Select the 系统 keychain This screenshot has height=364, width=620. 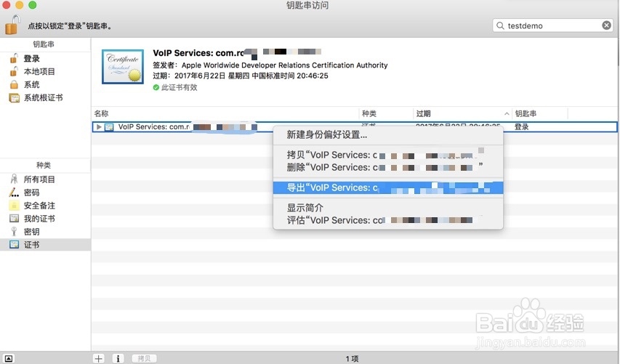coord(45,84)
